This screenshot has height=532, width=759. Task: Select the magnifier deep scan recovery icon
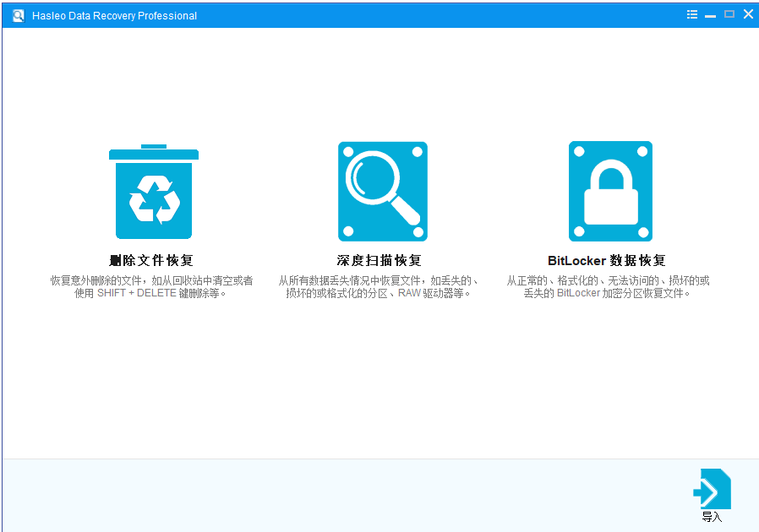tap(382, 192)
